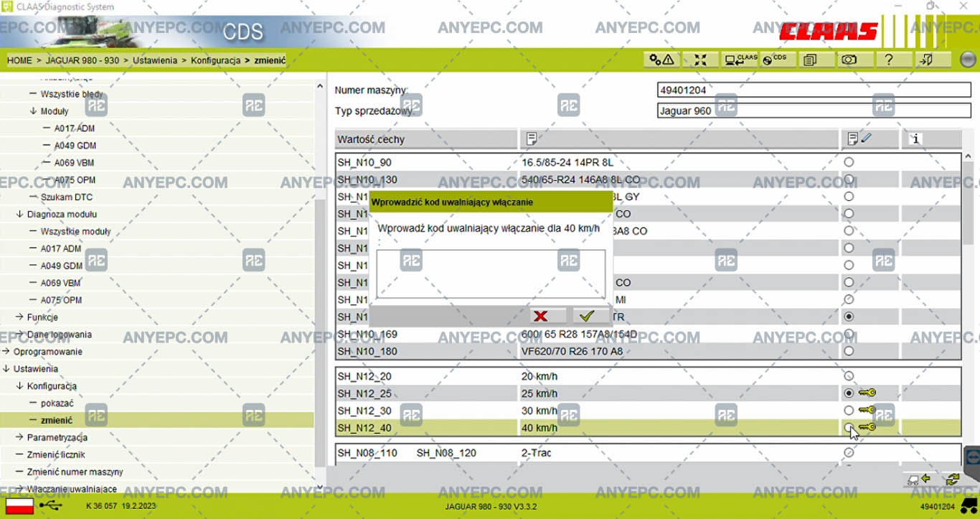The image size is (980, 519).
Task: Open A075 OPM under Diagnoza modułu
Action: click(61, 300)
